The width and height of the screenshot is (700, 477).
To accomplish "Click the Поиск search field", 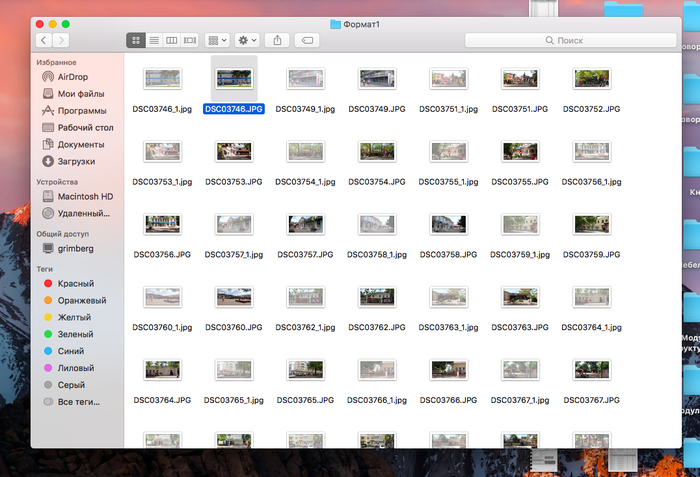I will point(568,40).
